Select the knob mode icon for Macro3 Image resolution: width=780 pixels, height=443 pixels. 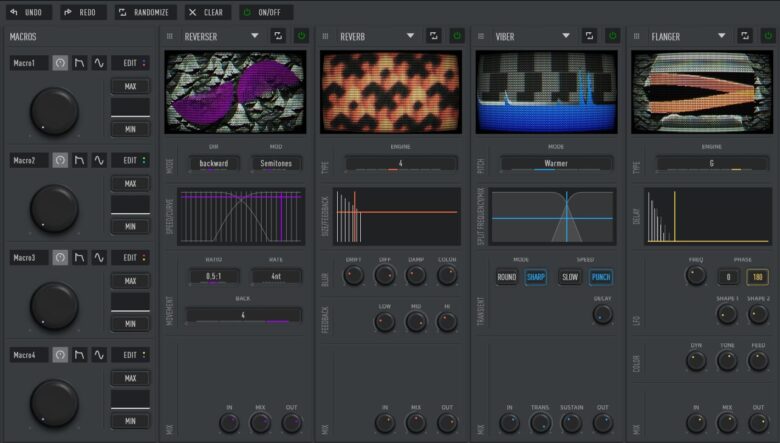coord(60,258)
